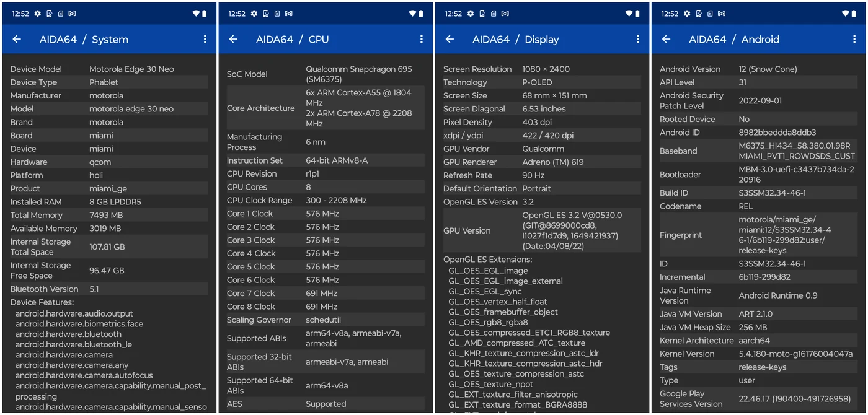Select Refresh Rate value 90 Hz
Image resolution: width=868 pixels, height=415 pixels.
point(533,175)
